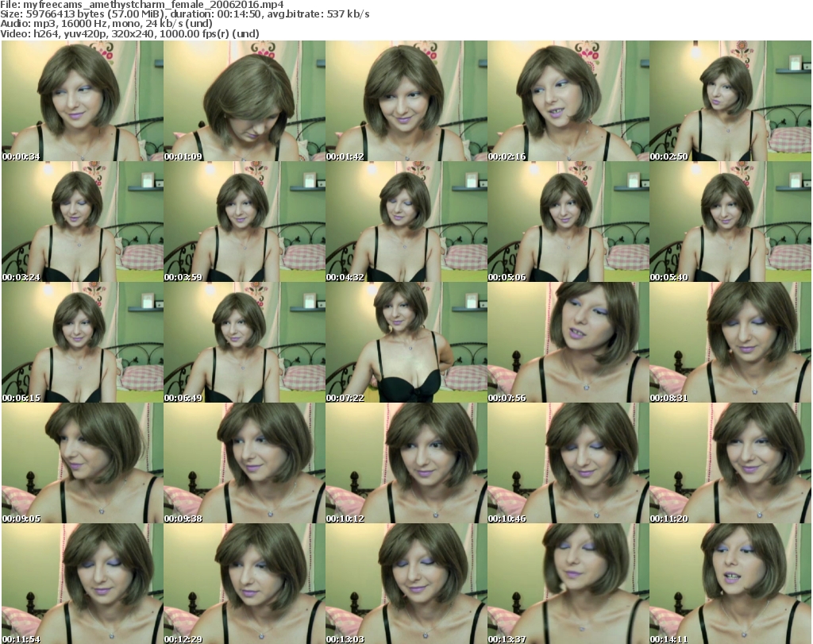Image resolution: width=813 pixels, height=644 pixels.
Task: Select the thumbnail timestamped 00:11:54
Action: tap(83, 584)
